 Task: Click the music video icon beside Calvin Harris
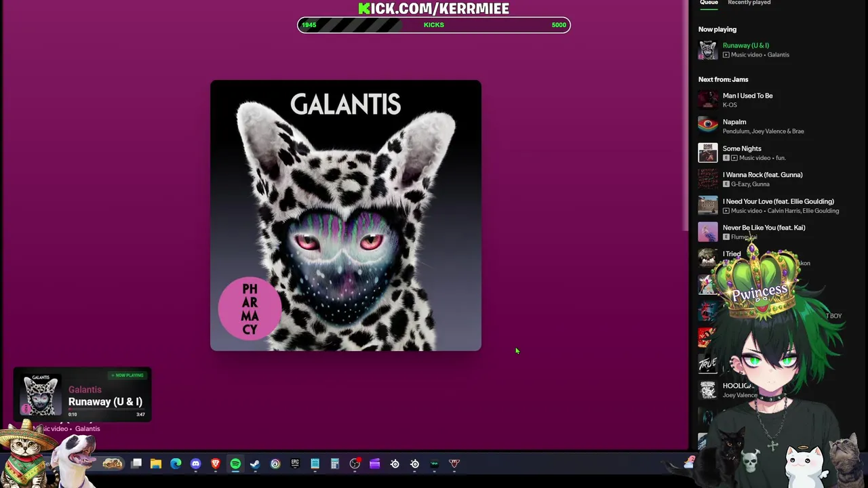[x=726, y=211]
